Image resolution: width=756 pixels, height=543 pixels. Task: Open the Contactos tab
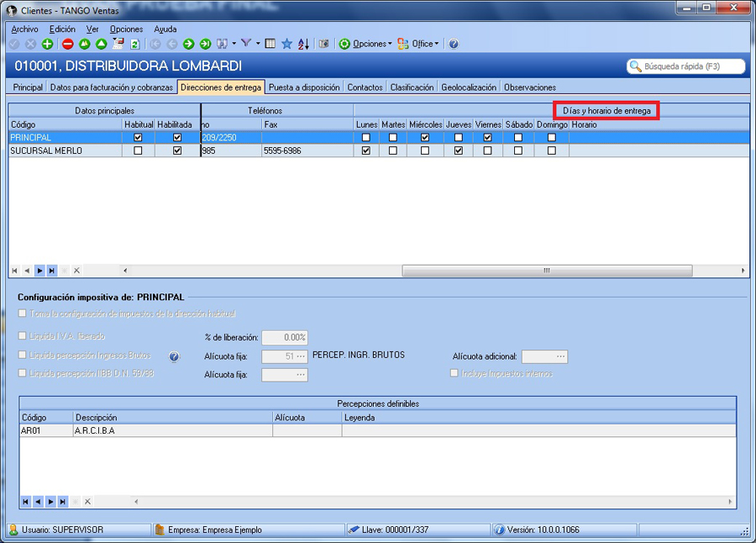click(x=365, y=87)
